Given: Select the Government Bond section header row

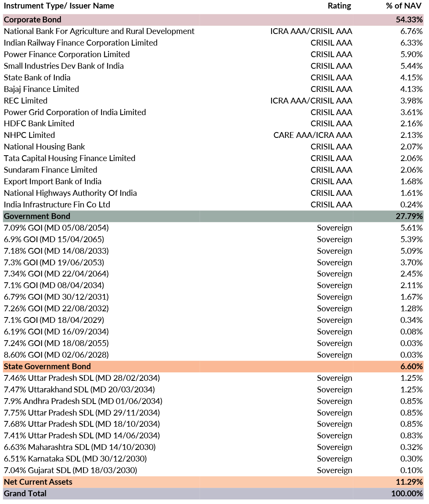Looking at the screenshot, I should (x=37, y=216).
